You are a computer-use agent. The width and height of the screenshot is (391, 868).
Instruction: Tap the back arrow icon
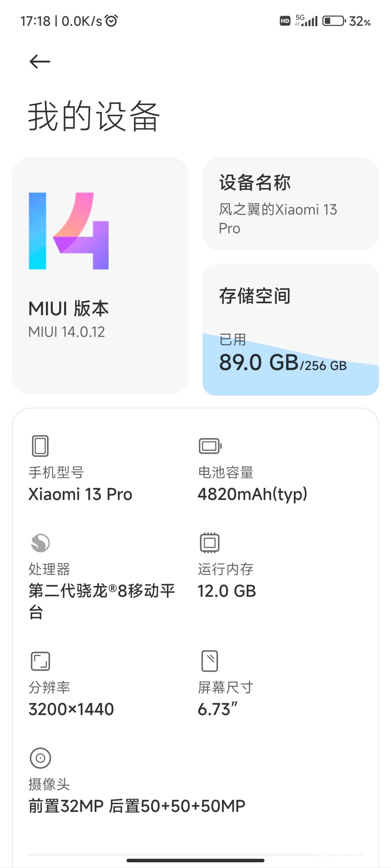pyautogui.click(x=40, y=62)
